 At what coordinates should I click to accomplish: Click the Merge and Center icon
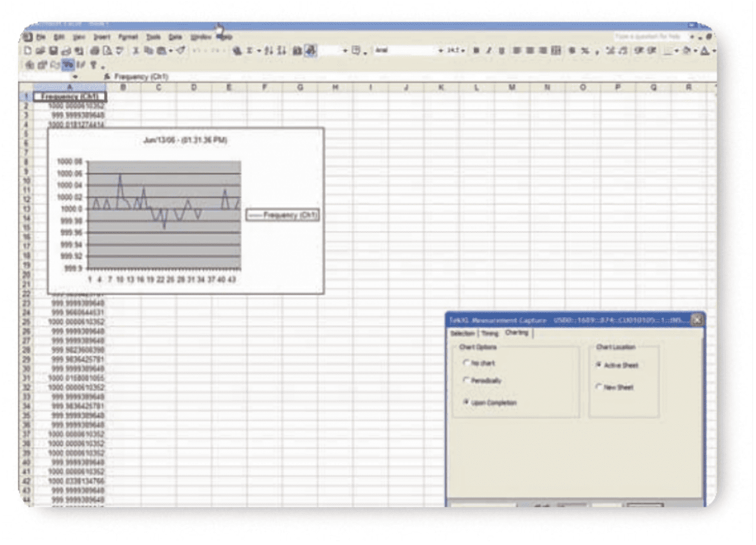pyautogui.click(x=556, y=51)
